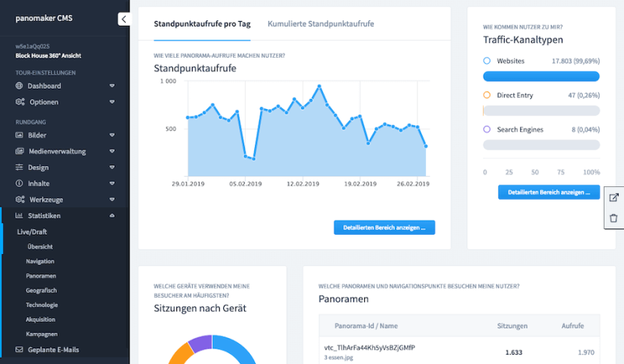
Task: Click the Optionen gears icon
Action: tap(19, 102)
